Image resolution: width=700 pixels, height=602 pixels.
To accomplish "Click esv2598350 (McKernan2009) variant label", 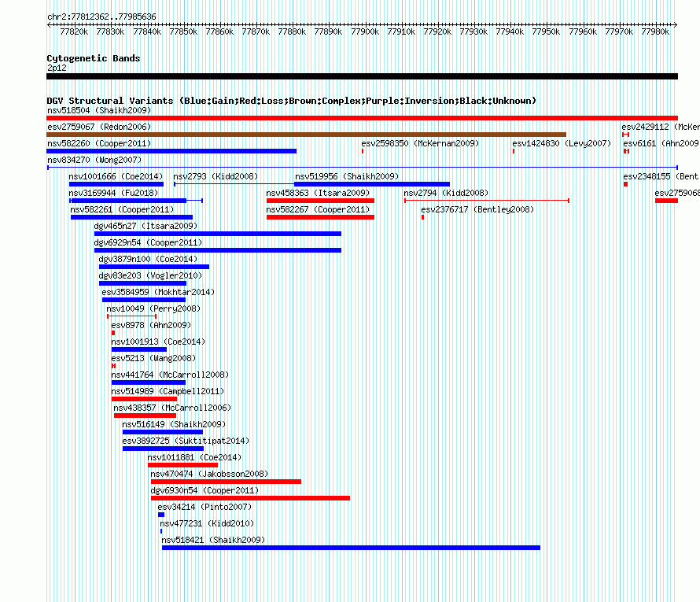I will click(x=420, y=143).
